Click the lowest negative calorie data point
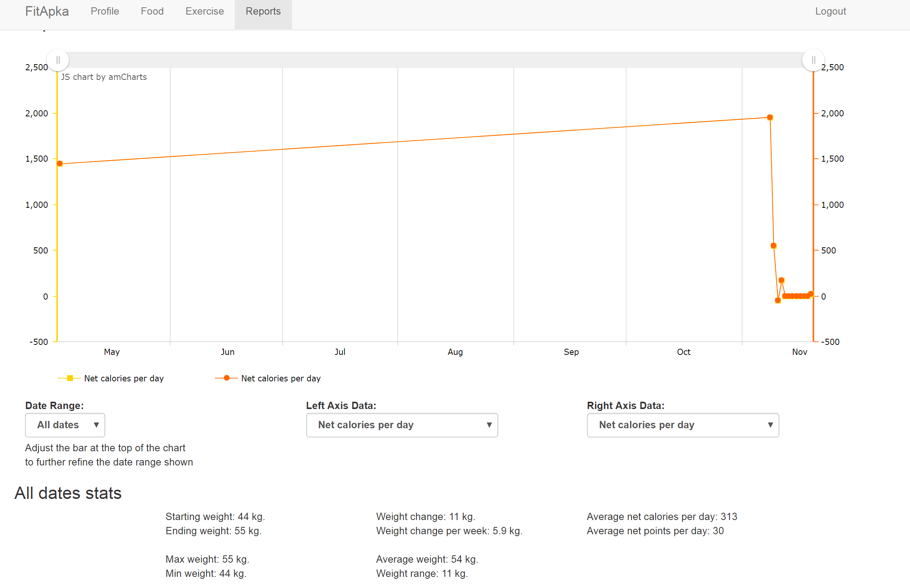 point(778,300)
